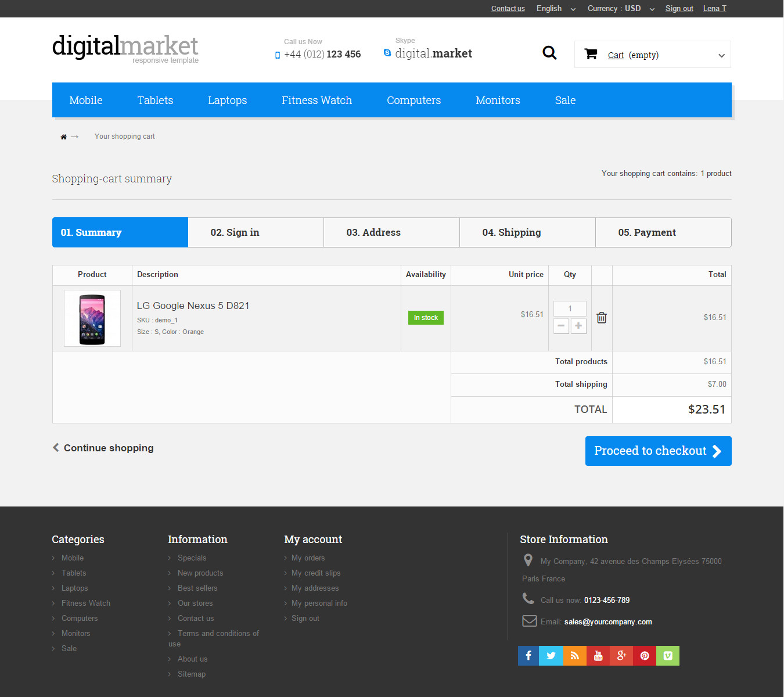
Task: Click the quantity input field
Action: coord(570,308)
